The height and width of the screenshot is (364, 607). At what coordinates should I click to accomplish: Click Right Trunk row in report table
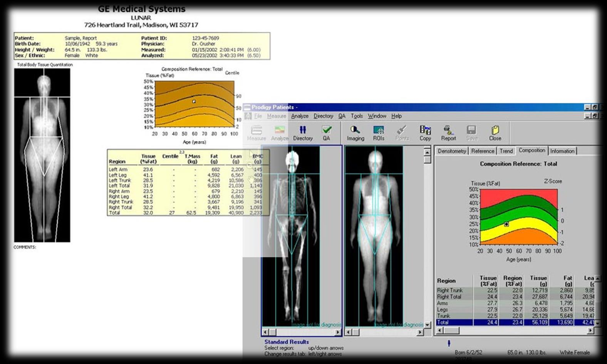coord(185,202)
